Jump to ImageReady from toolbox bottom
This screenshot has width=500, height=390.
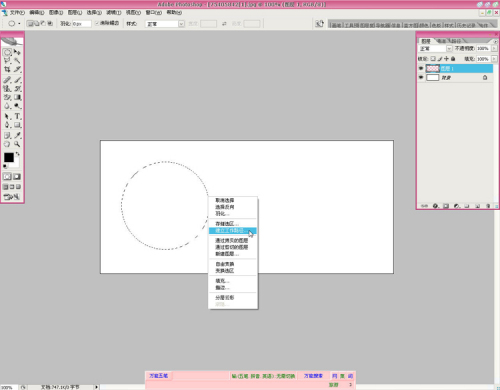pyautogui.click(x=12, y=197)
